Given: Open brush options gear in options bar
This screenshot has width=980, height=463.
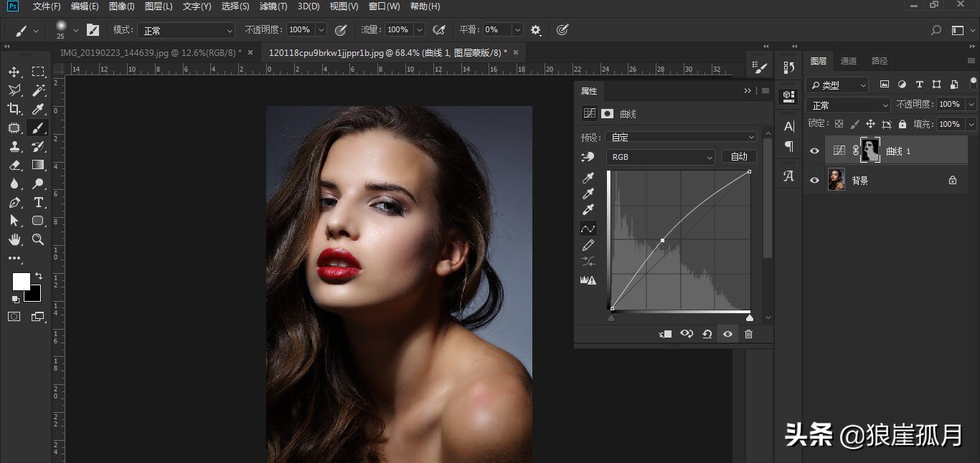Looking at the screenshot, I should [536, 30].
